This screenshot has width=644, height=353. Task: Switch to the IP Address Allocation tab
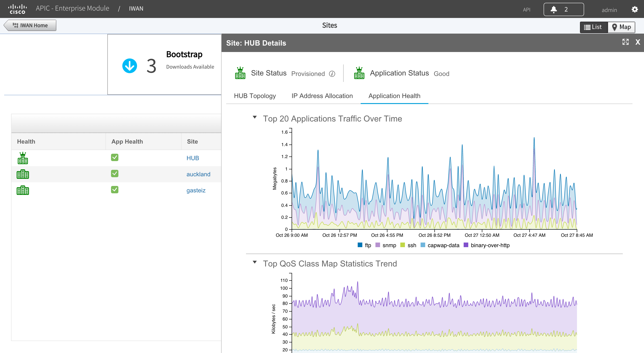322,96
